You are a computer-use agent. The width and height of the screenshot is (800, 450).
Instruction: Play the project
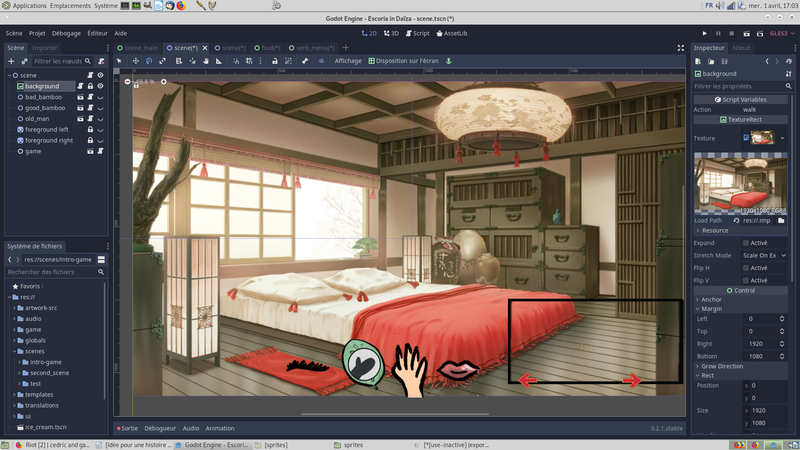coord(705,34)
